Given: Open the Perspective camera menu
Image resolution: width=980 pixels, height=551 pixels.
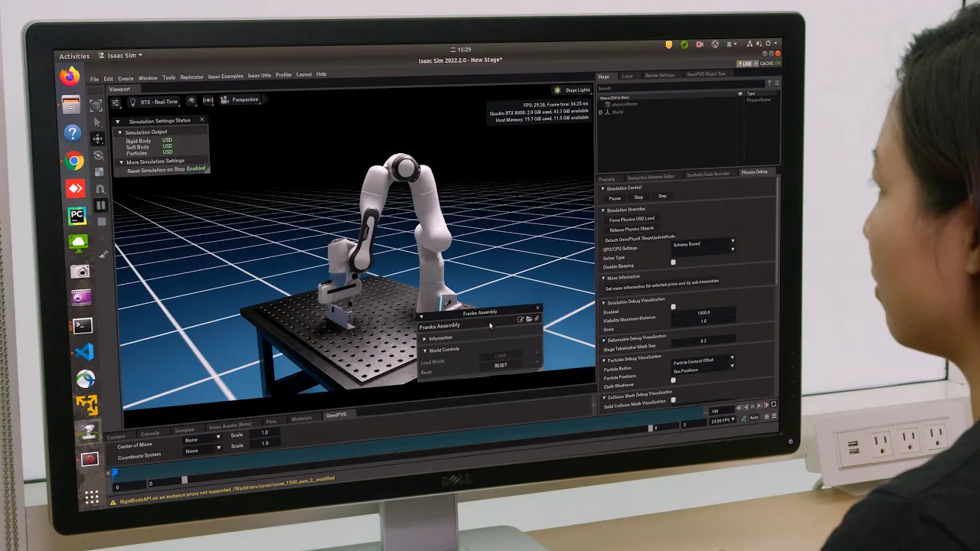Looking at the screenshot, I should 240,99.
